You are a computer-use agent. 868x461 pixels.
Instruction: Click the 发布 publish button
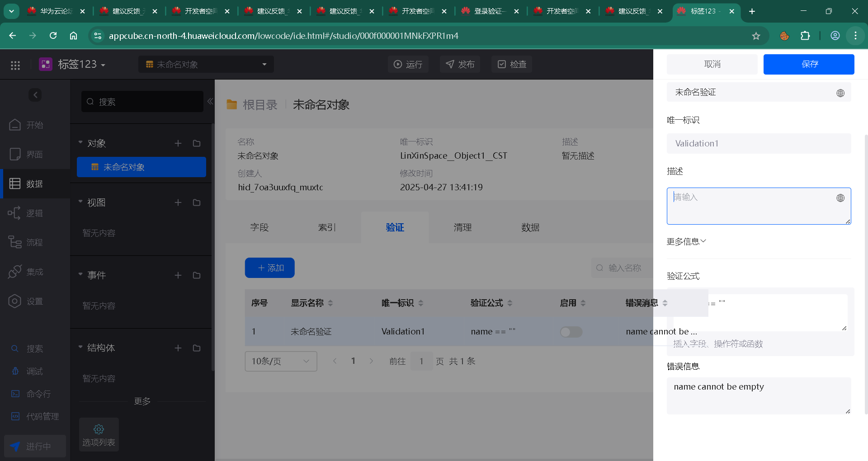(460, 65)
